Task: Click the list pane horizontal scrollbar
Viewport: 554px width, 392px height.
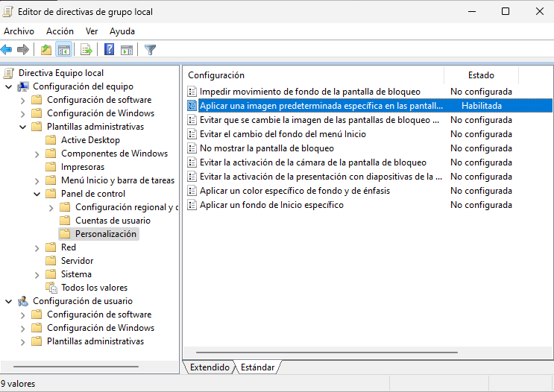Action: tap(327, 352)
